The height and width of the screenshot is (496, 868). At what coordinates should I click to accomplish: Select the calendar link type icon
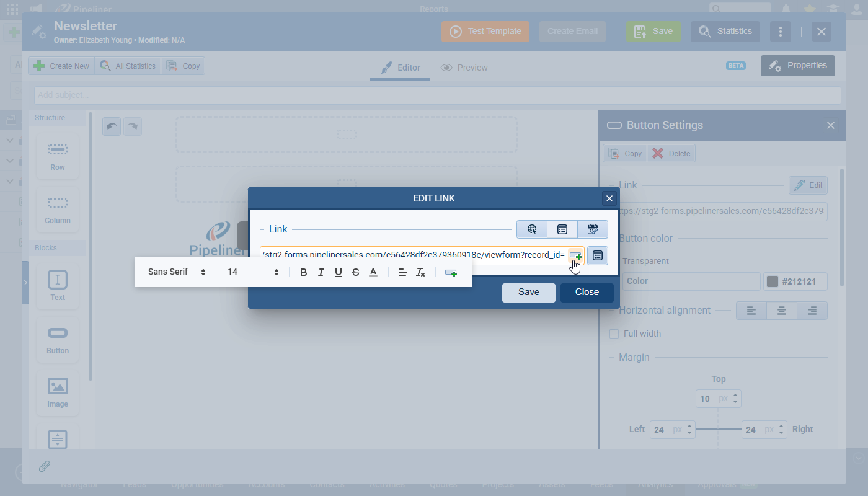[592, 229]
